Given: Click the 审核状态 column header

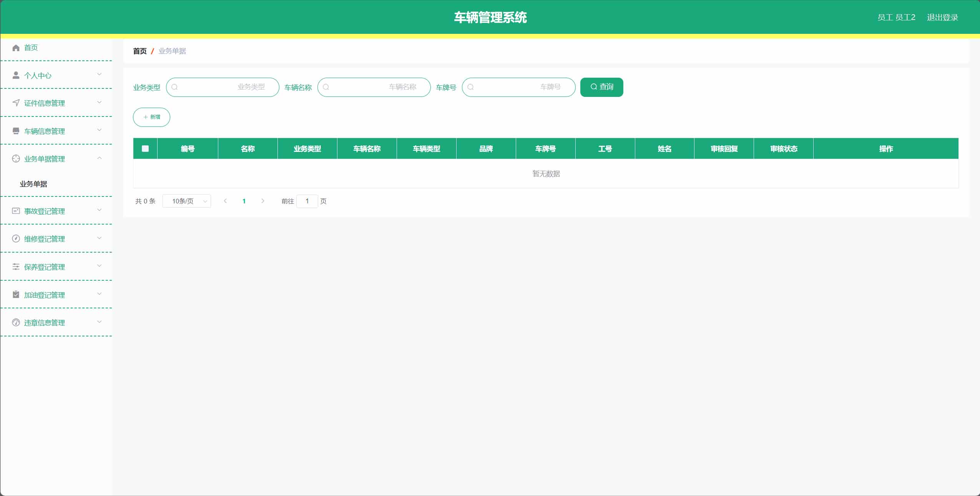Looking at the screenshot, I should pos(784,148).
